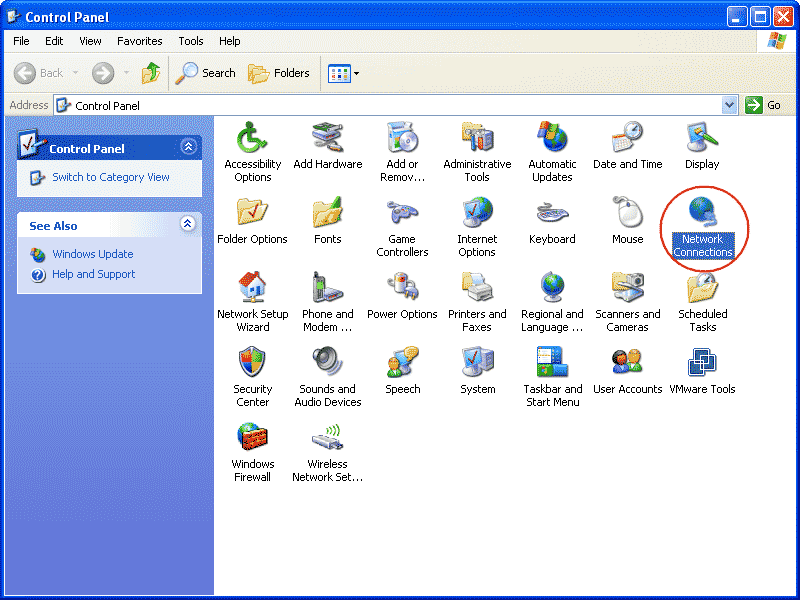Open Regional and Language options
The height and width of the screenshot is (600, 800).
pyautogui.click(x=552, y=302)
